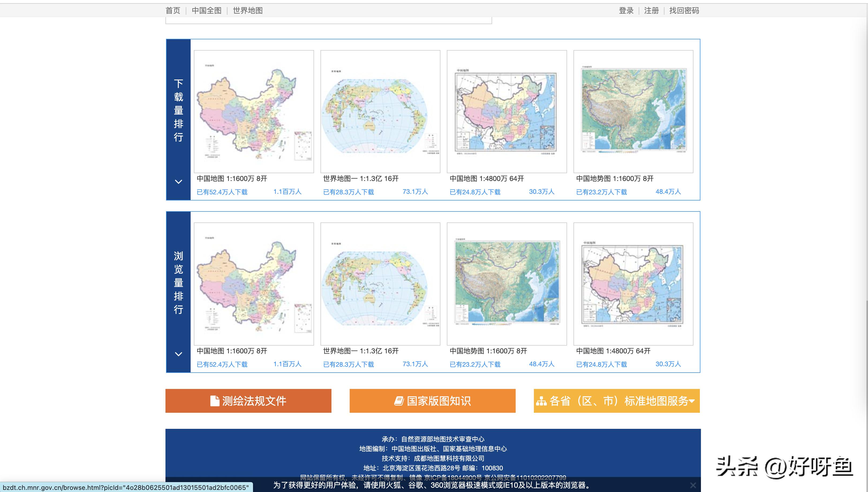
Task: Click 已有52.4万人下载 download link
Action: tap(223, 192)
